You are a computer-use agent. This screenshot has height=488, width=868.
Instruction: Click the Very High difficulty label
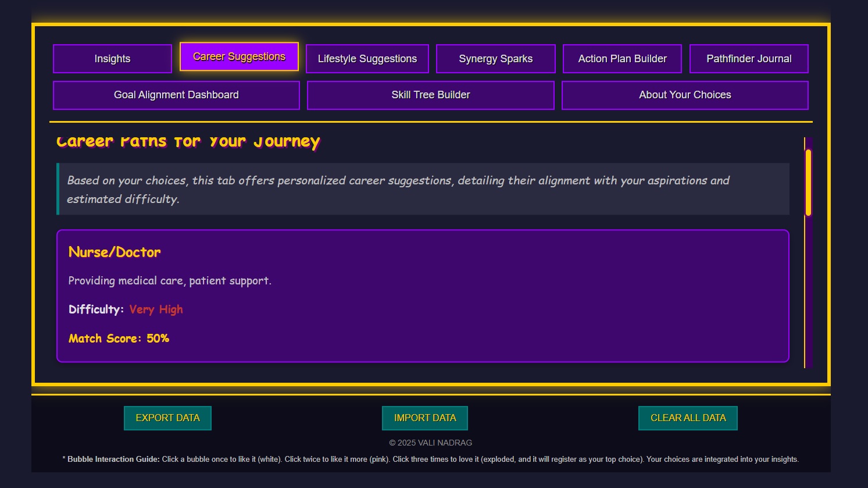pos(156,309)
